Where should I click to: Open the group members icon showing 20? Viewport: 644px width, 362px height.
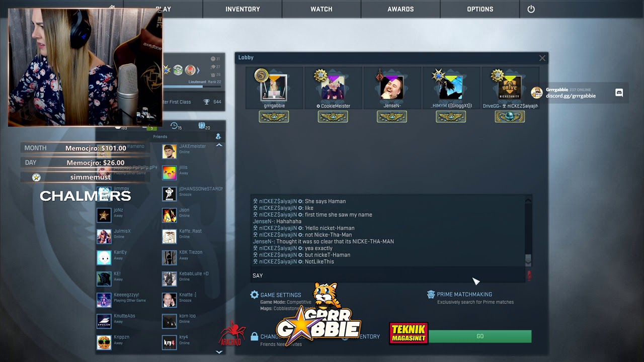202,126
